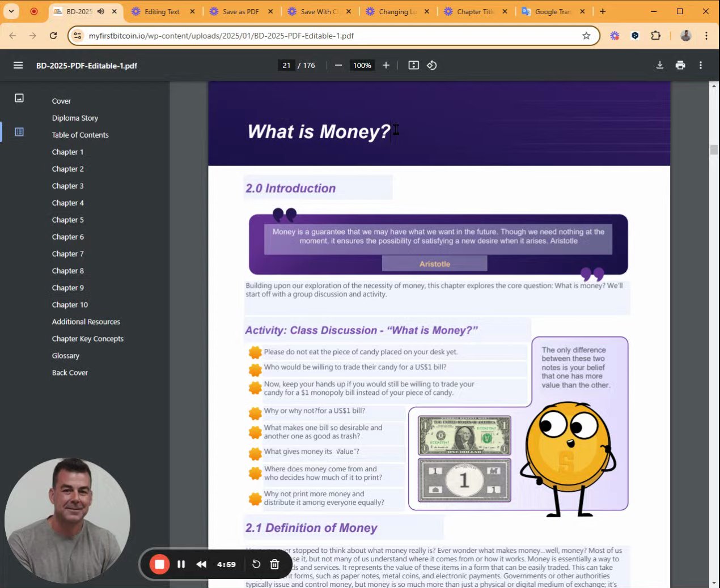Click the 100% zoom level field

point(362,65)
